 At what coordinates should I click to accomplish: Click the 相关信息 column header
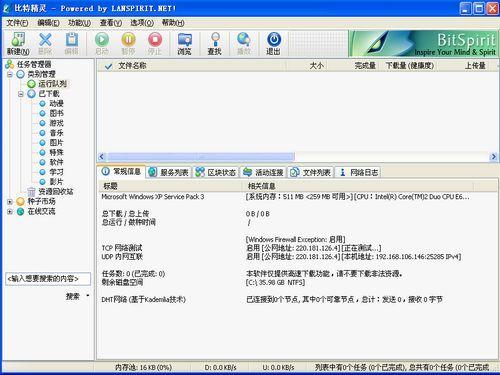pos(358,186)
